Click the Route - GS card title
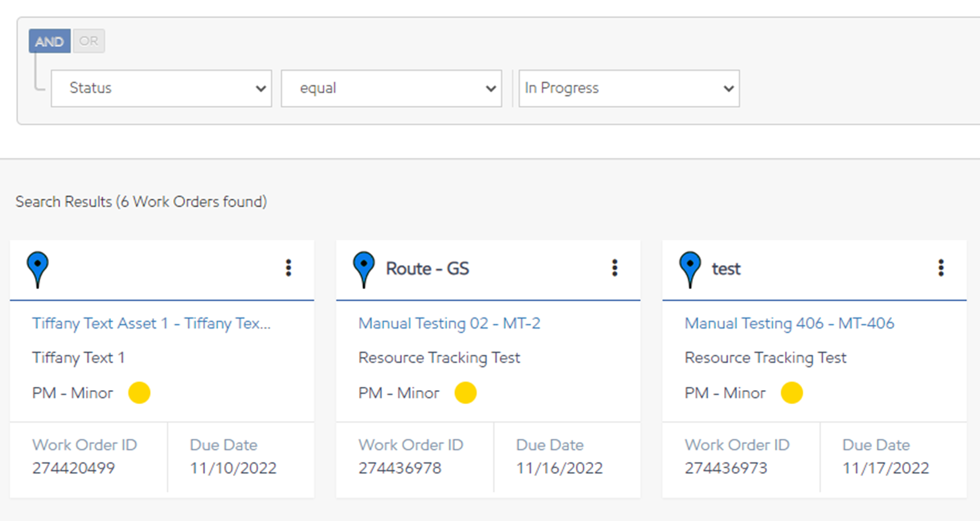 point(427,269)
